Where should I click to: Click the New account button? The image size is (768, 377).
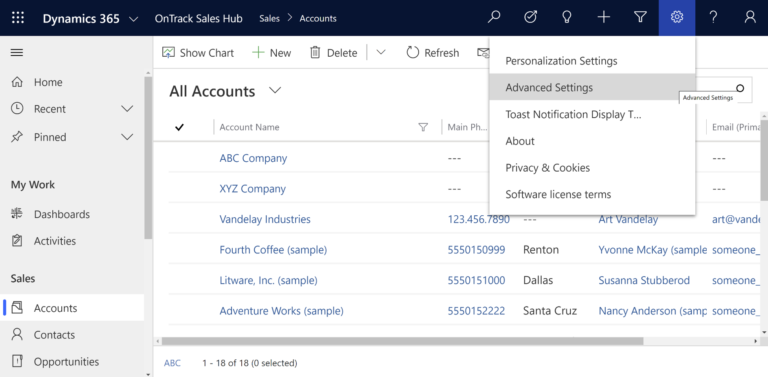[x=272, y=53]
